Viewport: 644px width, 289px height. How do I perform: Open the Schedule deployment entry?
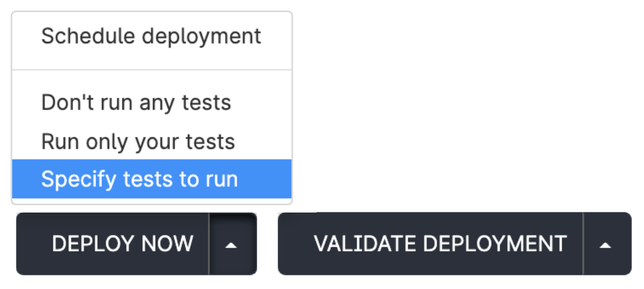pyautogui.click(x=152, y=36)
